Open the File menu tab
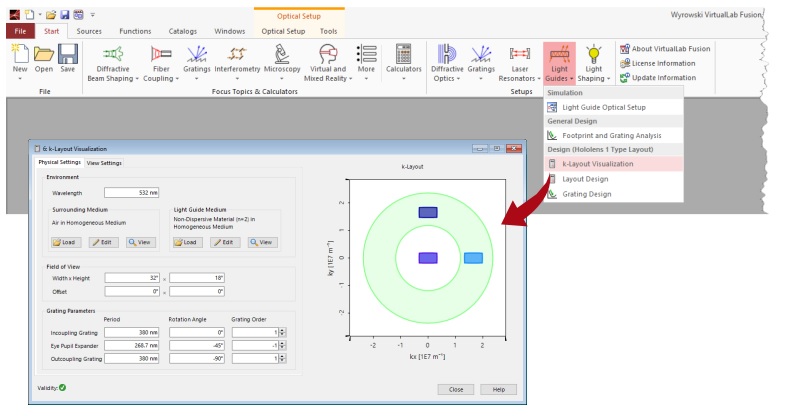 point(20,31)
